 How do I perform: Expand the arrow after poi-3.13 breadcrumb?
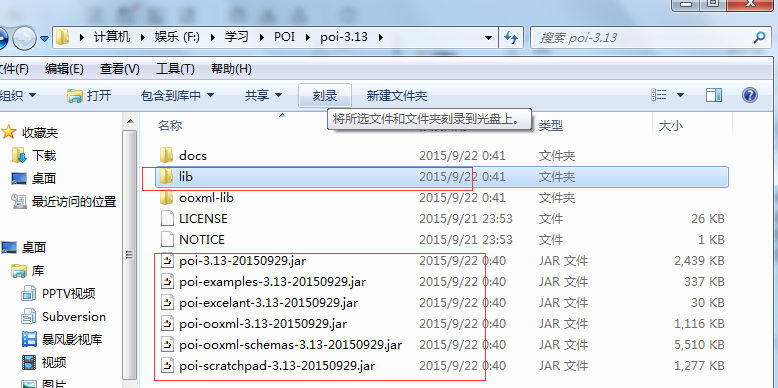[381, 37]
